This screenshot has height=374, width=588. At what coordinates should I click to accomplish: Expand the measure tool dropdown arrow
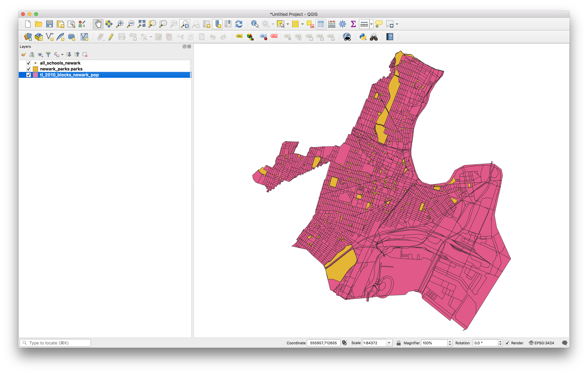pos(371,24)
